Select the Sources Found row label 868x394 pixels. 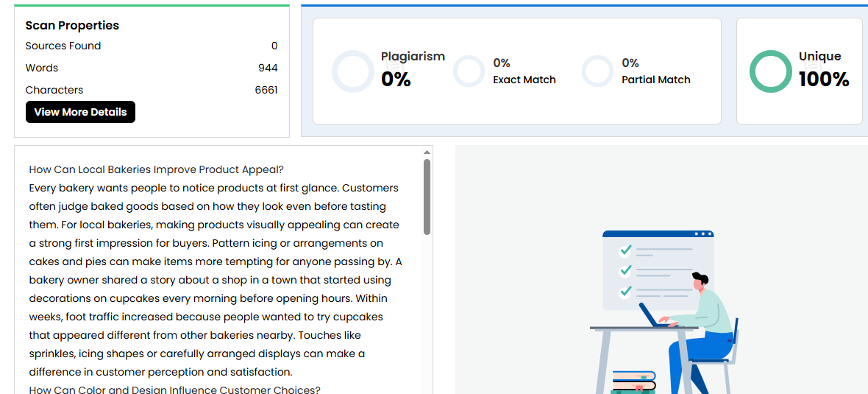click(63, 46)
